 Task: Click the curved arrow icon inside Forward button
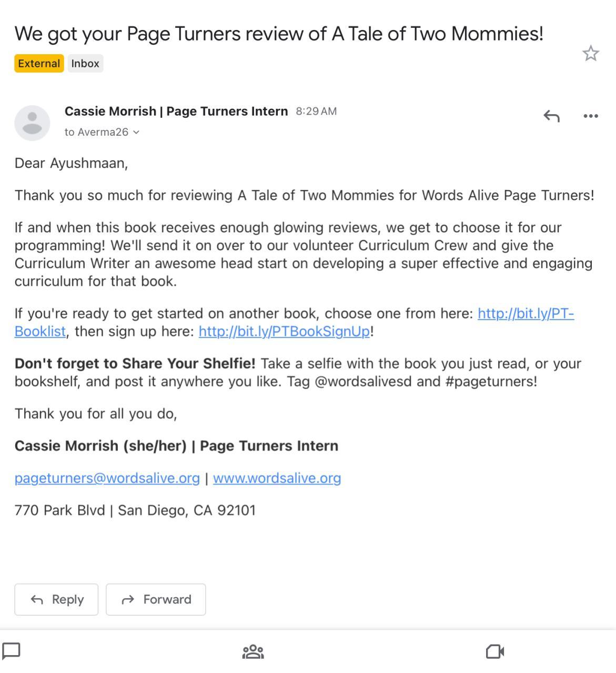pos(128,600)
